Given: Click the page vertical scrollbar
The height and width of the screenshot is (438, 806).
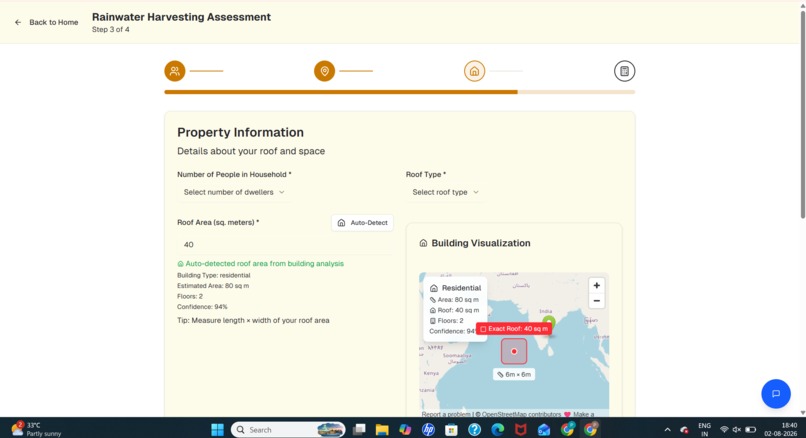Looking at the screenshot, I should coord(802,116).
